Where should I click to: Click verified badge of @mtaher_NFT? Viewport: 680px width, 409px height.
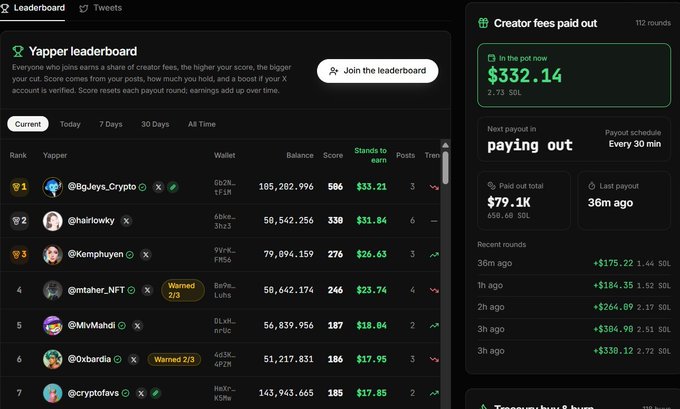point(131,291)
